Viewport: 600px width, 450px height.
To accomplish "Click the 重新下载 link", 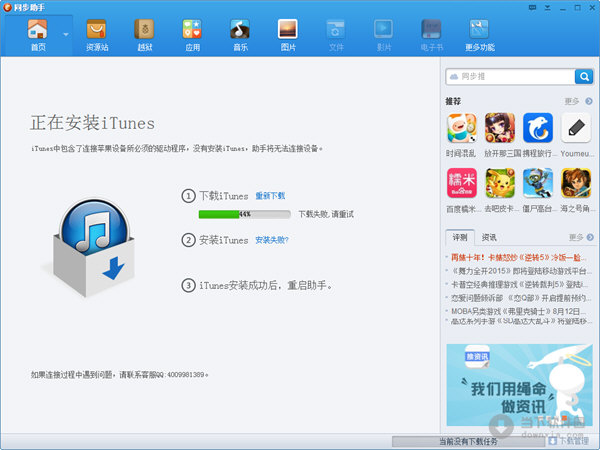I will [270, 196].
